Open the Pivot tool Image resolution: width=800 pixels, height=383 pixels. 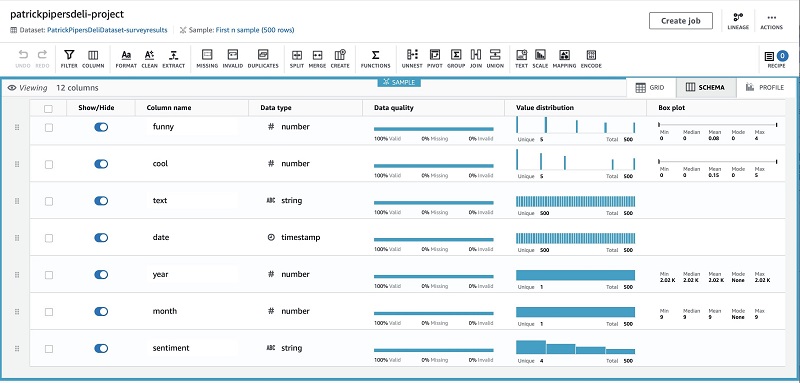pos(435,58)
